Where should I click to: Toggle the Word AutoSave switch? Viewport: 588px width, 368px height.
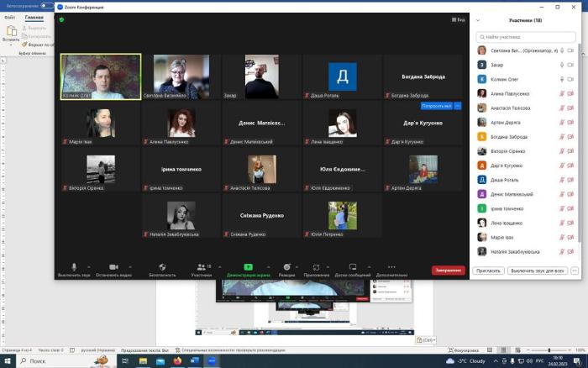46,5
